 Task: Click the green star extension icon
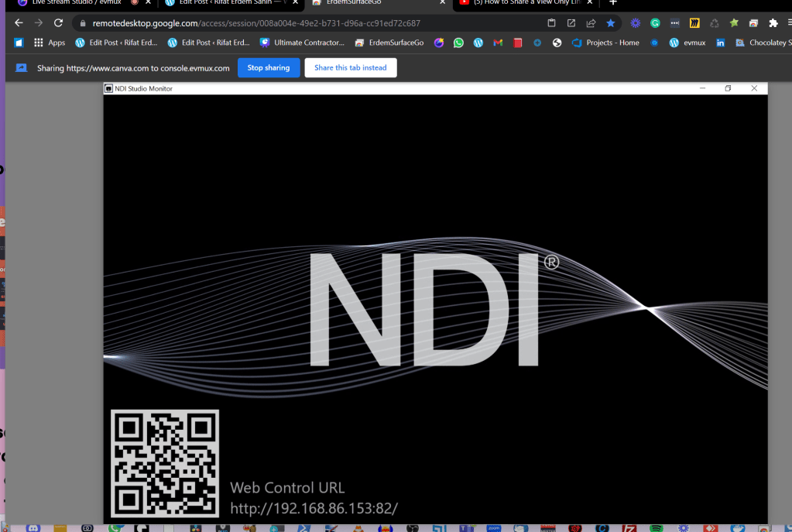point(734,22)
